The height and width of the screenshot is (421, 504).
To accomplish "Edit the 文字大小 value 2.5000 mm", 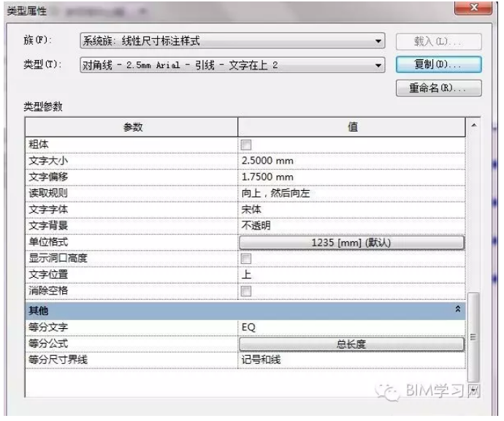I will click(x=351, y=161).
